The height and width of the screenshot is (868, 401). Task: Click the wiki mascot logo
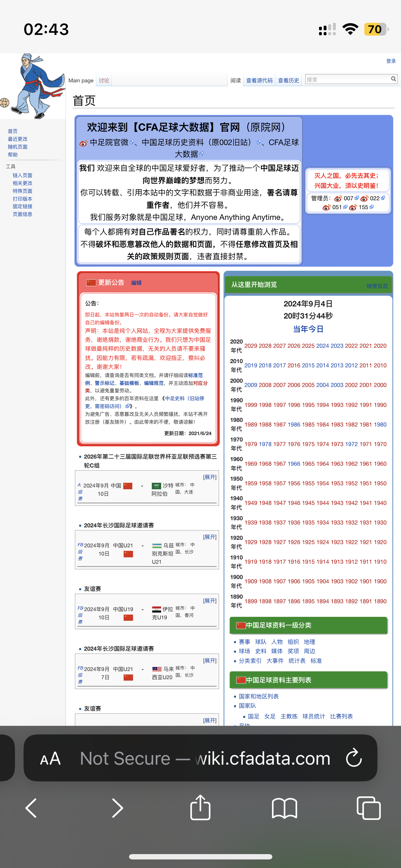click(33, 87)
